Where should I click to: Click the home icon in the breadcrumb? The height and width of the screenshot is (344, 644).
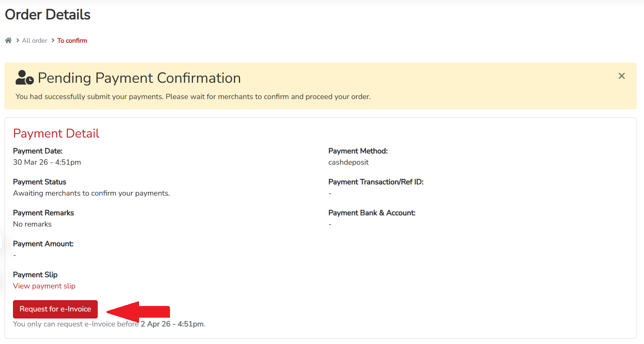point(8,40)
